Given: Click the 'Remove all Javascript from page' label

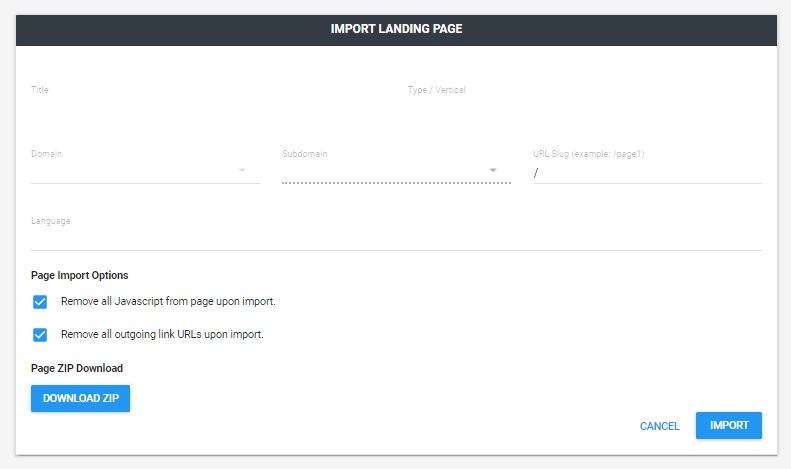Looking at the screenshot, I should (168, 302).
